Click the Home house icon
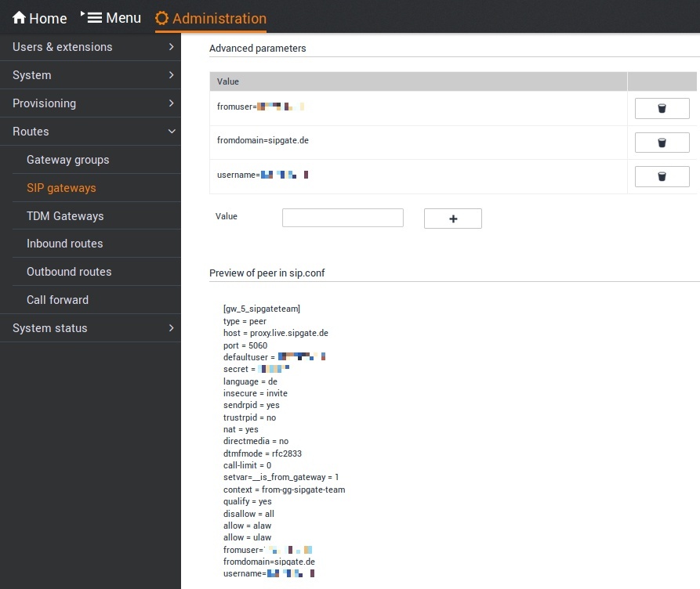Viewport: 700px width, 589px height. point(19,18)
